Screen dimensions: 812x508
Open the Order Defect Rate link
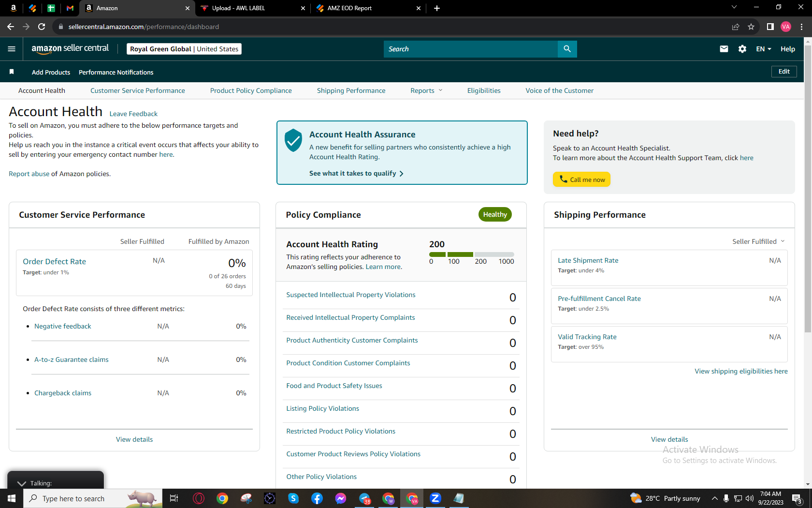pyautogui.click(x=55, y=261)
